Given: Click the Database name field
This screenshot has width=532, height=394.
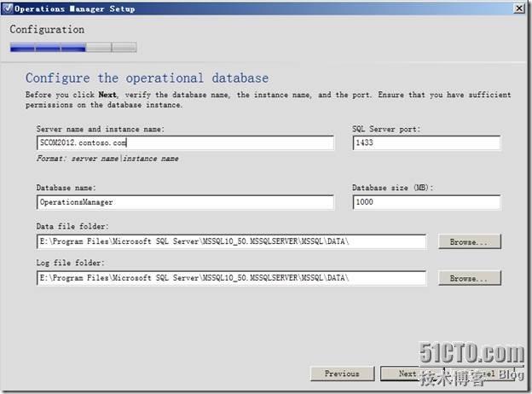Looking at the screenshot, I should coord(185,202).
